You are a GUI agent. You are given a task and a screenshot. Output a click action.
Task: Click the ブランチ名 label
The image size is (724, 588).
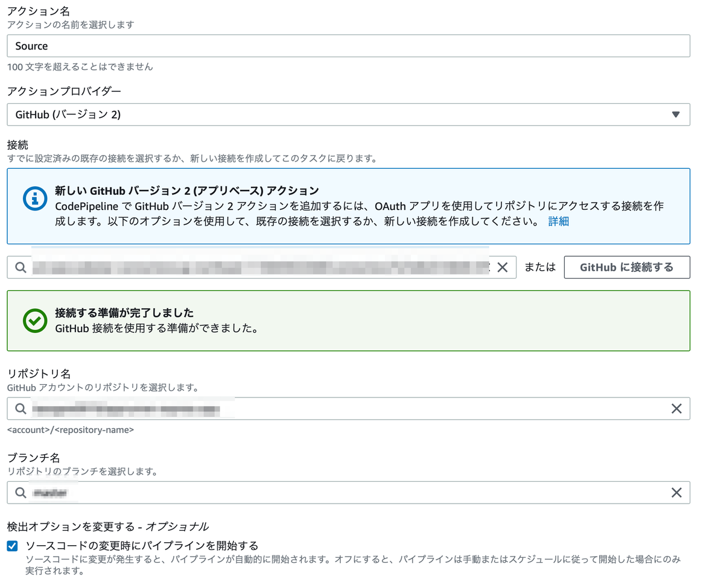[x=34, y=458]
